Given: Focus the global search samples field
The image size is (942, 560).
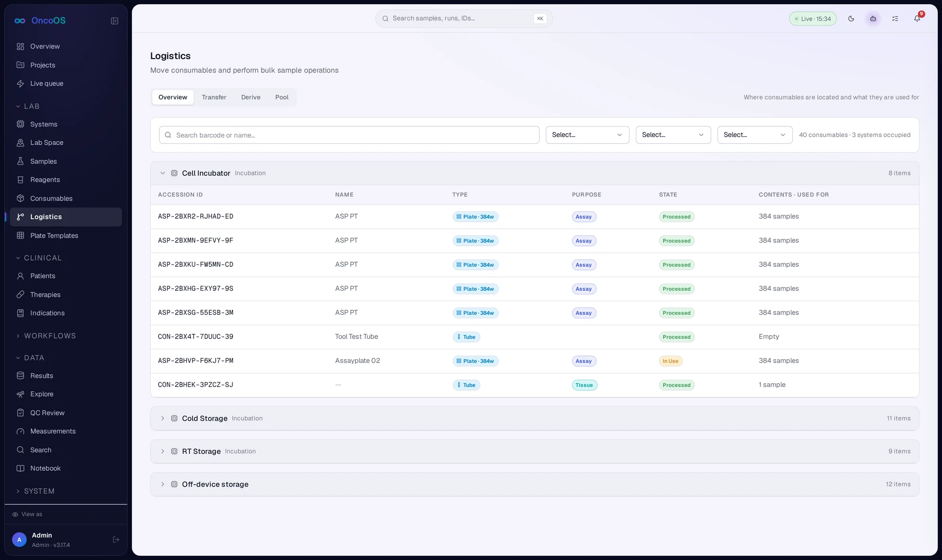Looking at the screenshot, I should click(x=464, y=18).
